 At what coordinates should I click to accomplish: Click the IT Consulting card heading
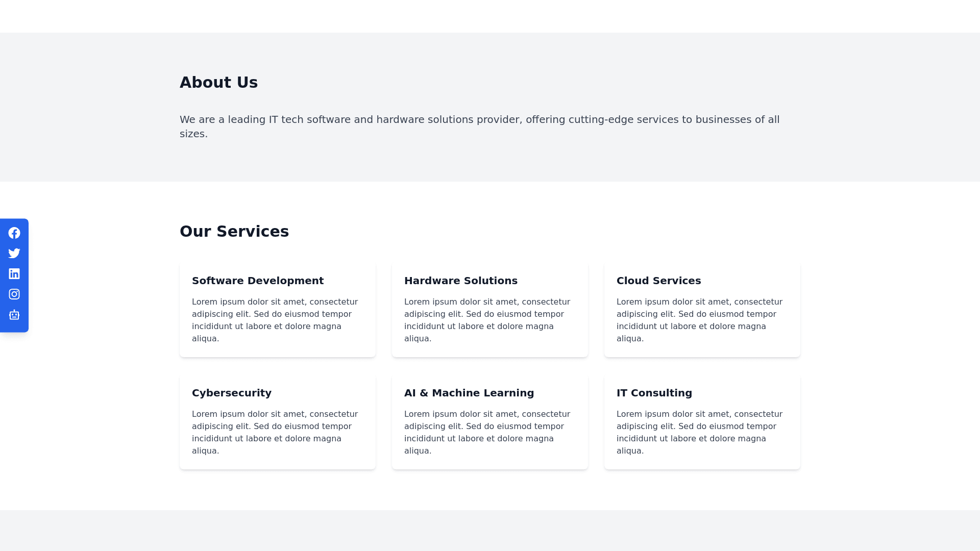tap(654, 393)
